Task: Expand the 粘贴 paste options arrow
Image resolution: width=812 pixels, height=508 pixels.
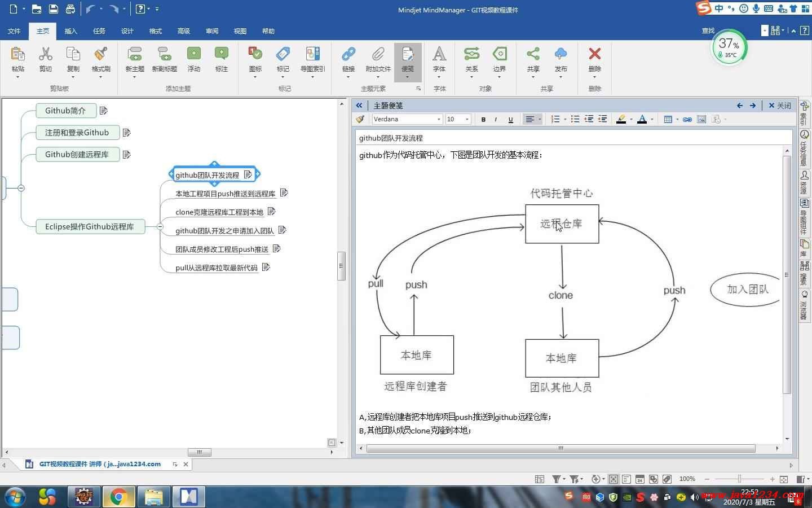Action: click(x=18, y=77)
